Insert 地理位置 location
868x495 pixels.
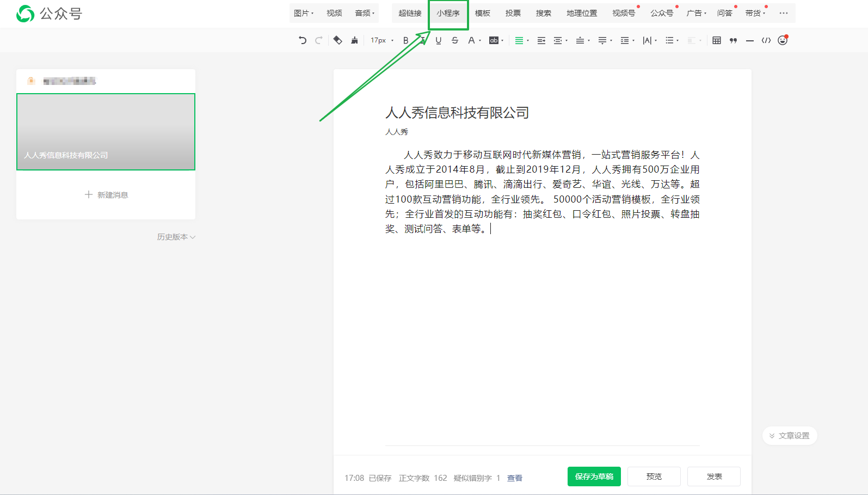582,13
